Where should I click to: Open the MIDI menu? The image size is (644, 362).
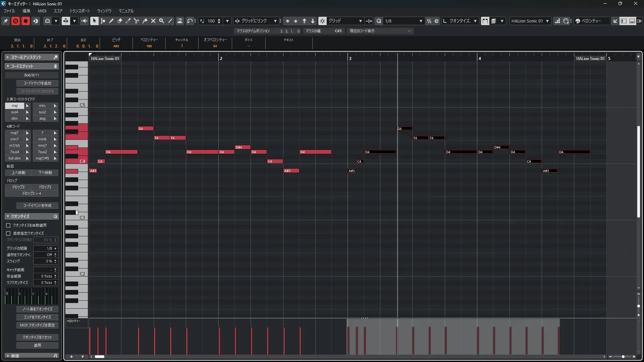point(42,11)
